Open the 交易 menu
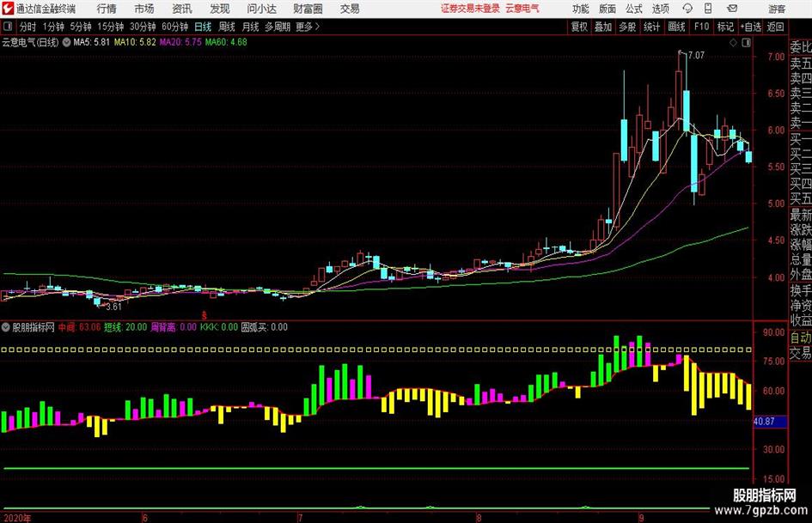 pos(350,9)
